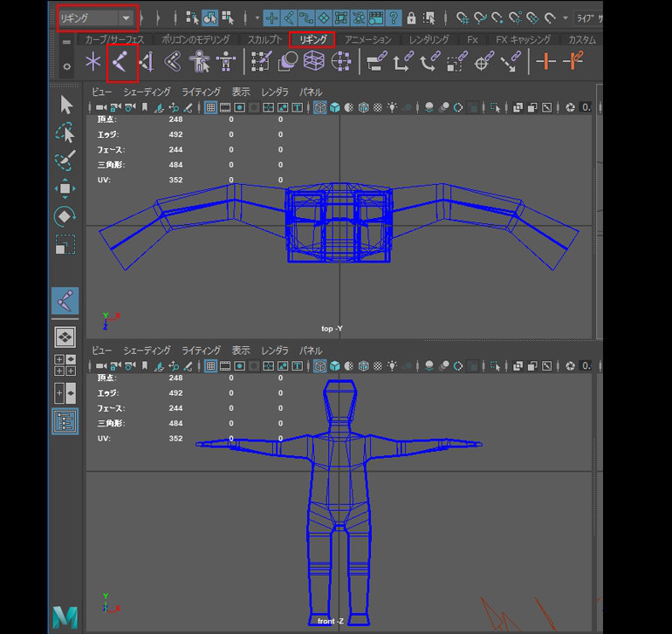
Task: Open the Quick Rig human figure icon
Action: pos(200,61)
